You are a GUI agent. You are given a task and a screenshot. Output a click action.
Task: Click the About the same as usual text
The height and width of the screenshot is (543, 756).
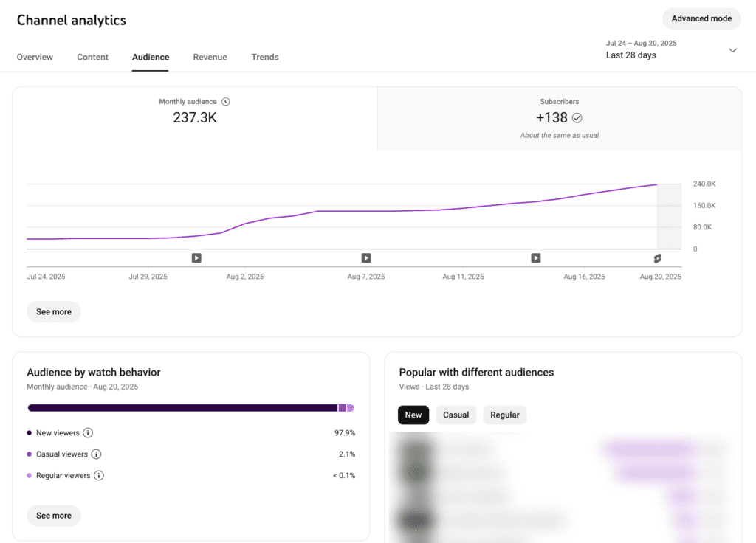(560, 136)
